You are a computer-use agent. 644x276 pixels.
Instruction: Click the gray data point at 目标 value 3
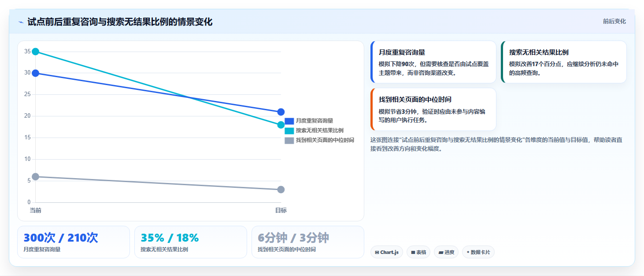(281, 190)
